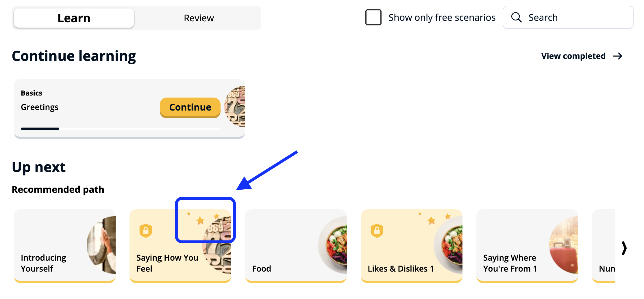Switch to the Learn tab
Screen dimensions: 644x299
[x=74, y=18]
